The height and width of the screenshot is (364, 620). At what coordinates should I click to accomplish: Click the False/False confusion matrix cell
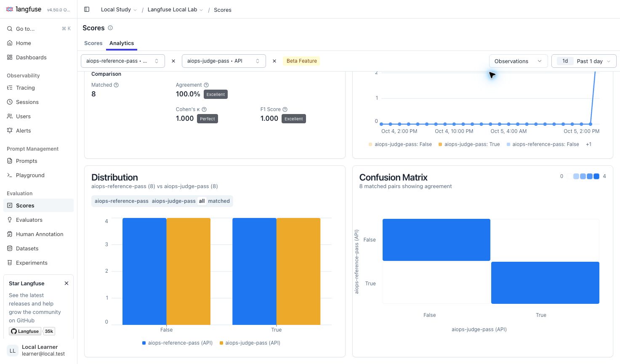pyautogui.click(x=436, y=240)
